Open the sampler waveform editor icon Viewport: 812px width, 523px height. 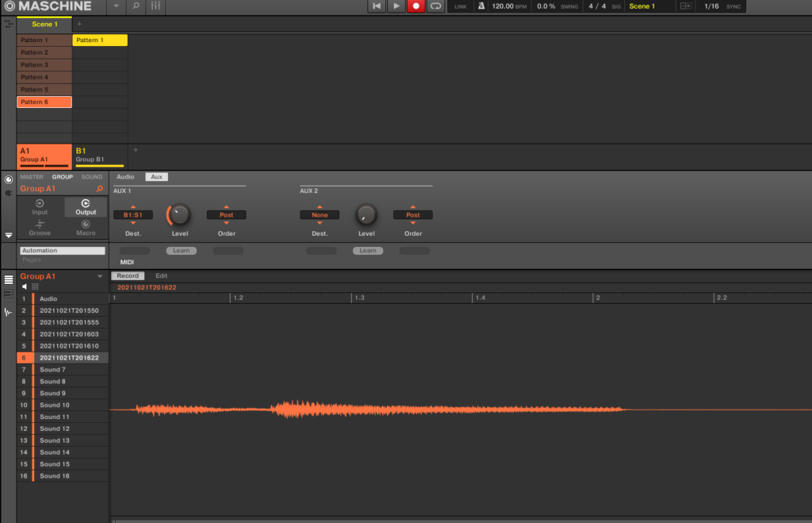click(x=9, y=312)
